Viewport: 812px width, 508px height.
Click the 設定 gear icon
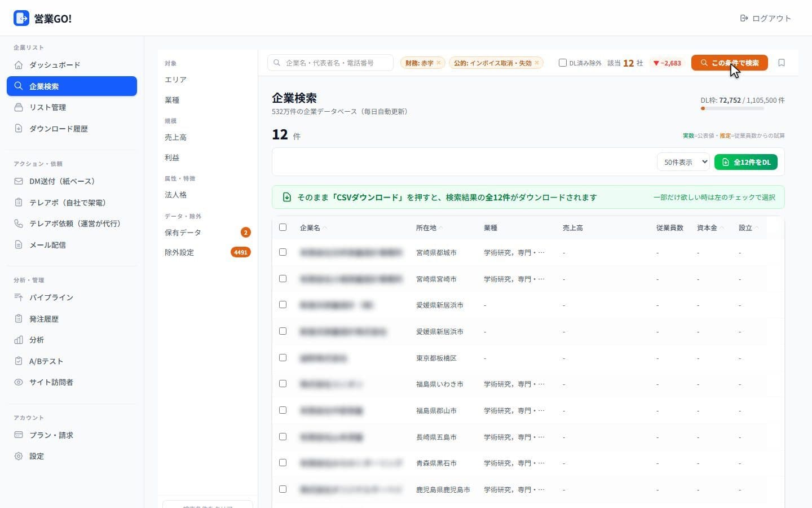pyautogui.click(x=19, y=456)
